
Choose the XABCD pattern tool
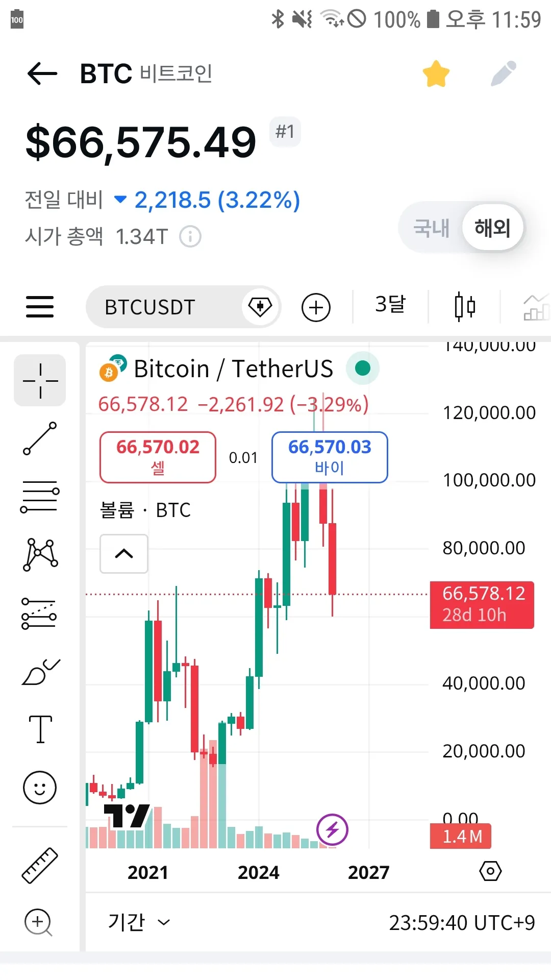point(40,555)
